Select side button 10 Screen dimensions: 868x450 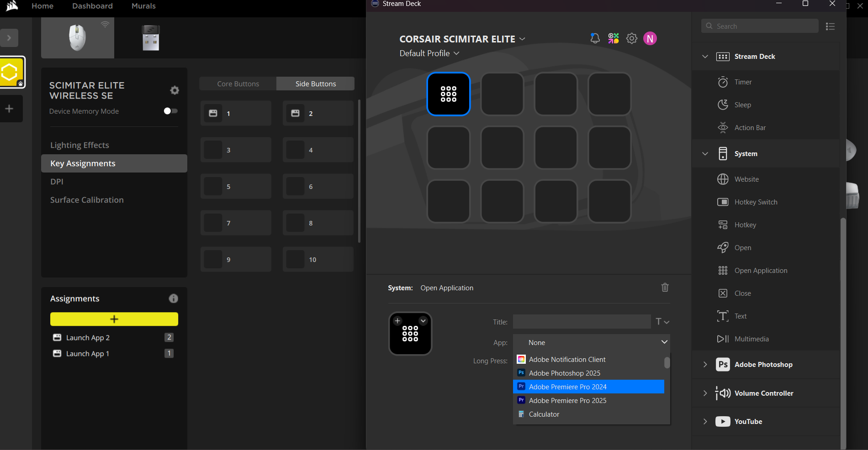pyautogui.click(x=318, y=259)
